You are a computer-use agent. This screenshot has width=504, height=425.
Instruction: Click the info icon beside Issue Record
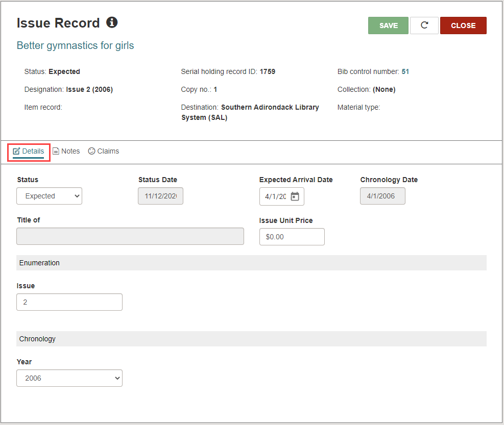pyautogui.click(x=112, y=22)
